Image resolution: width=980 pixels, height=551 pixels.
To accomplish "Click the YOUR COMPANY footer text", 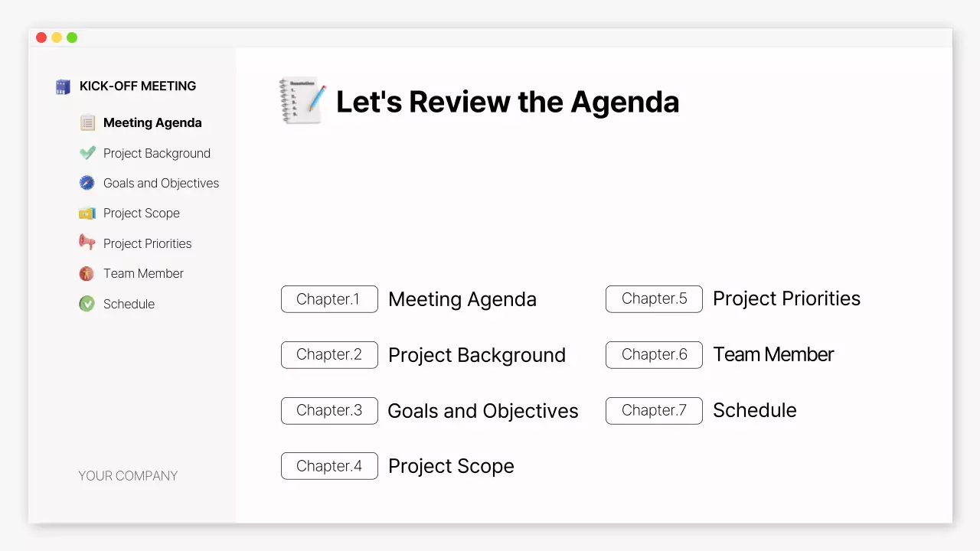I will (x=128, y=476).
